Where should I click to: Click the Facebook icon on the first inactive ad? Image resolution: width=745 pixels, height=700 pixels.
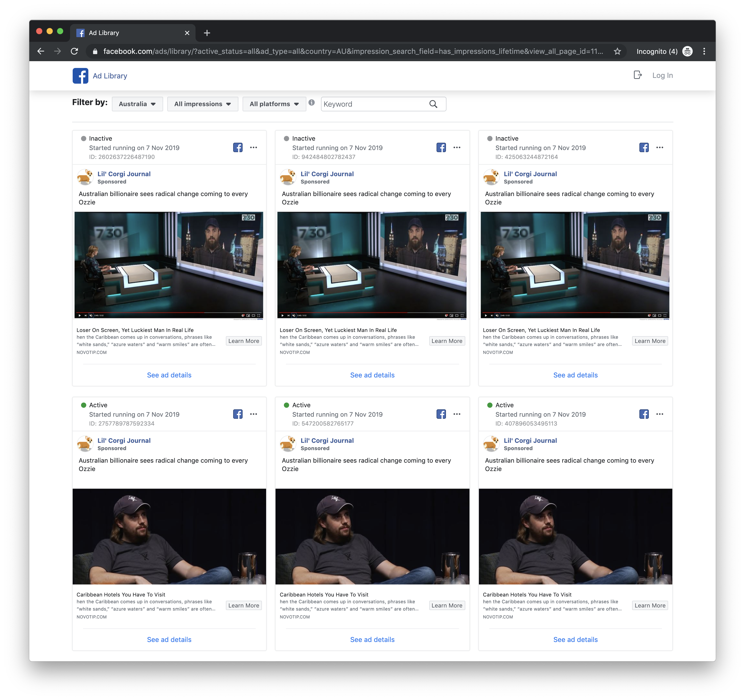point(238,147)
